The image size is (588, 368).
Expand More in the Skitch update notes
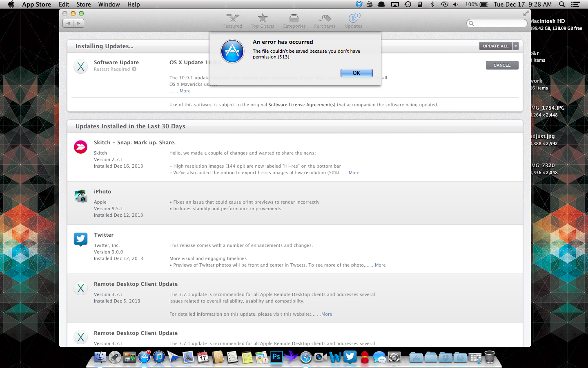click(x=354, y=173)
